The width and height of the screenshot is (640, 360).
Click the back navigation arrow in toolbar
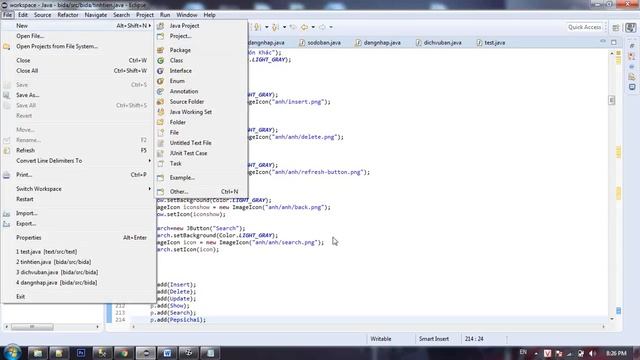(x=304, y=27)
